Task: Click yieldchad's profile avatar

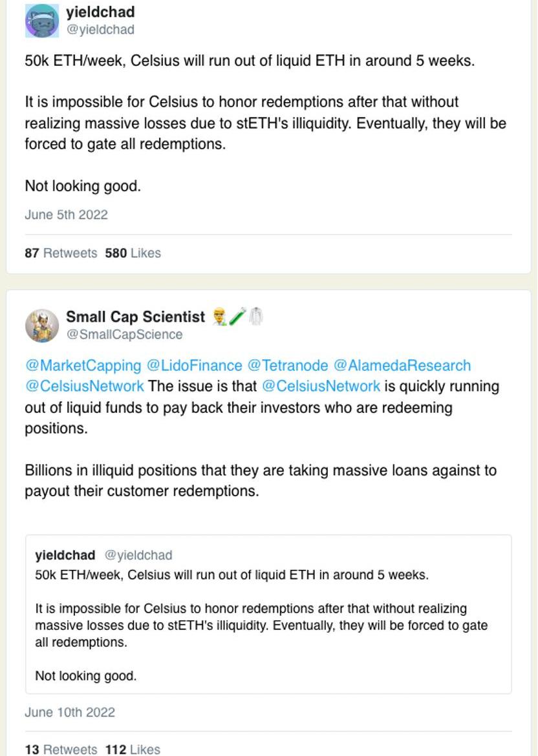Action: point(42,20)
